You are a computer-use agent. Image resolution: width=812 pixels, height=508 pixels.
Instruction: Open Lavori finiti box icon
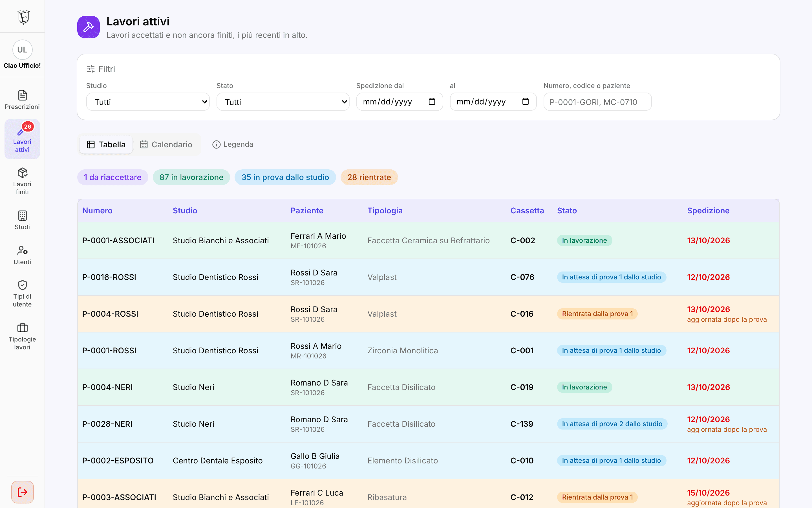pos(22,173)
